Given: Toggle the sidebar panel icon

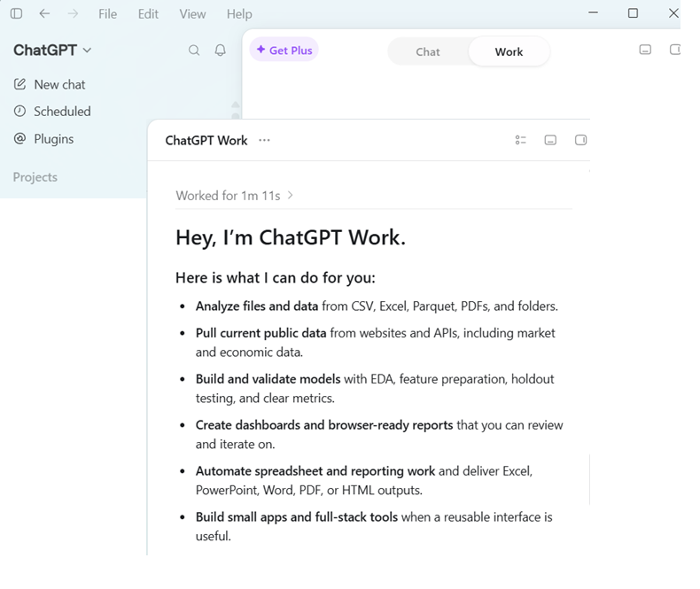Looking at the screenshot, I should tap(17, 14).
